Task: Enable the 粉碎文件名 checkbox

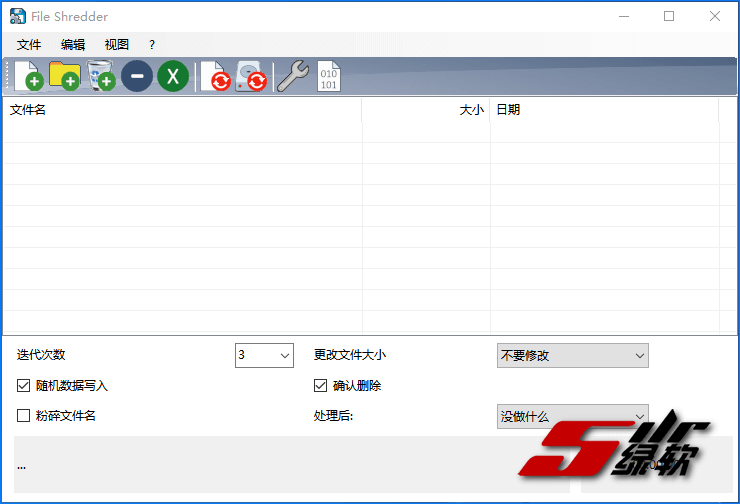Action: (x=24, y=415)
